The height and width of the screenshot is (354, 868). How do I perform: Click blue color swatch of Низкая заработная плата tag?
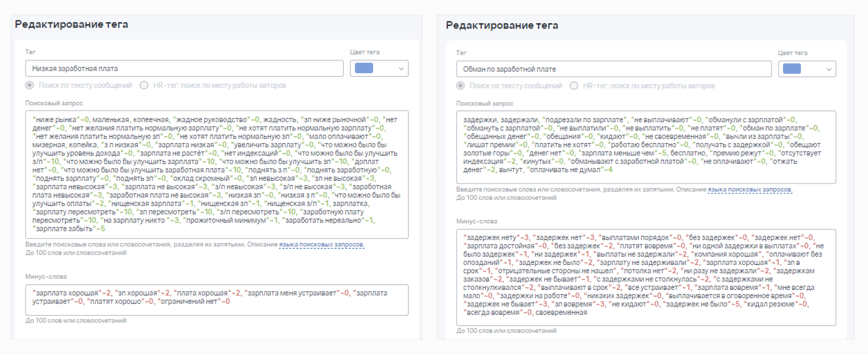[x=364, y=68]
